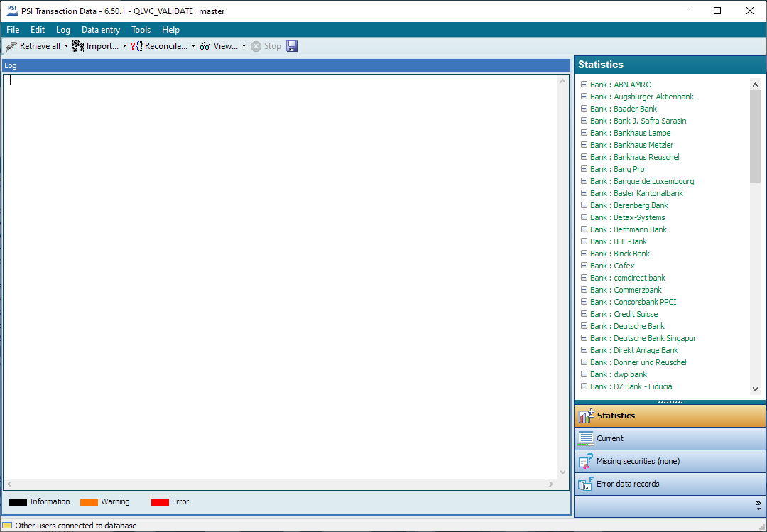767x532 pixels.
Task: Click the Save floppy disk icon
Action: pyautogui.click(x=292, y=46)
